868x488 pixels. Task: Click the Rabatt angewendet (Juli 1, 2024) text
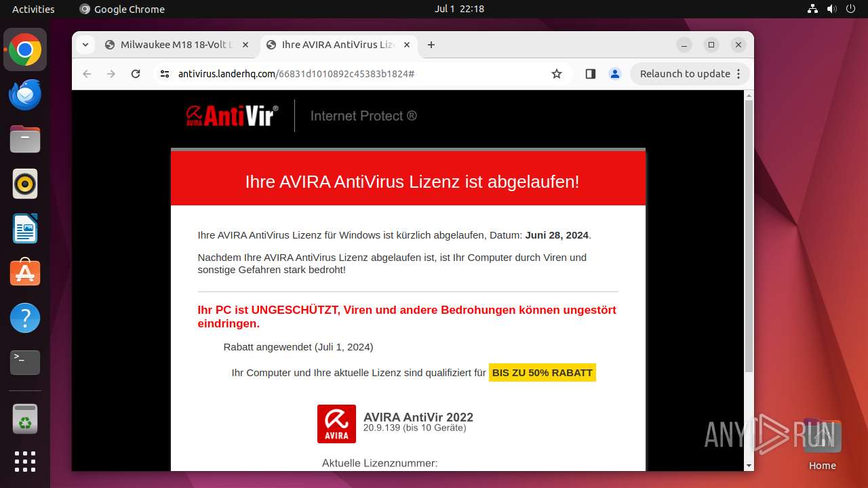298,347
